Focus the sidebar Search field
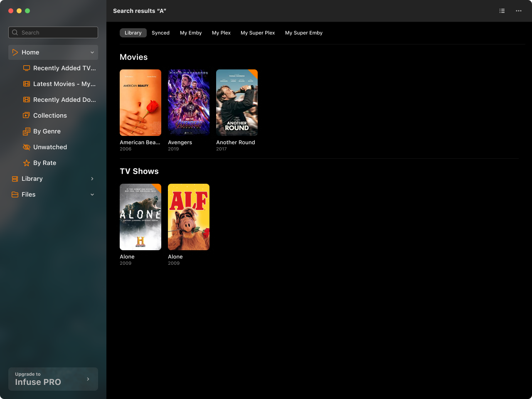The height and width of the screenshot is (399, 532). (53, 32)
